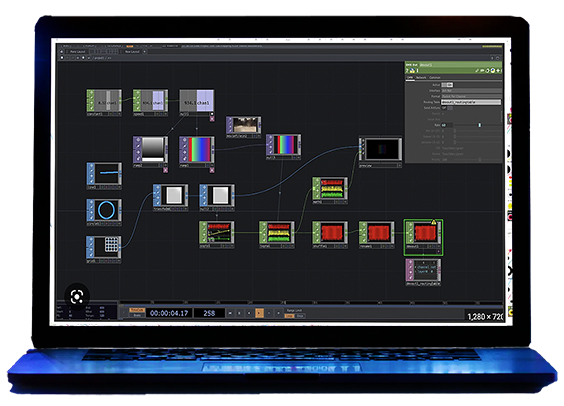Screen dimensions: 564x406
Task: Switch time display to TimeCode
Action: pos(137,310)
